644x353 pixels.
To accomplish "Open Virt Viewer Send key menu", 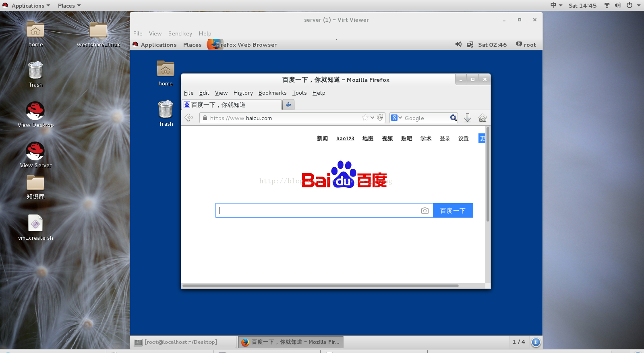I will click(x=180, y=33).
